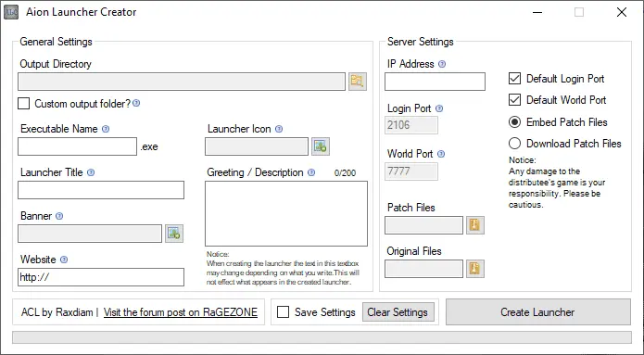
Task: Click the World Port 7777 field
Action: (411, 171)
